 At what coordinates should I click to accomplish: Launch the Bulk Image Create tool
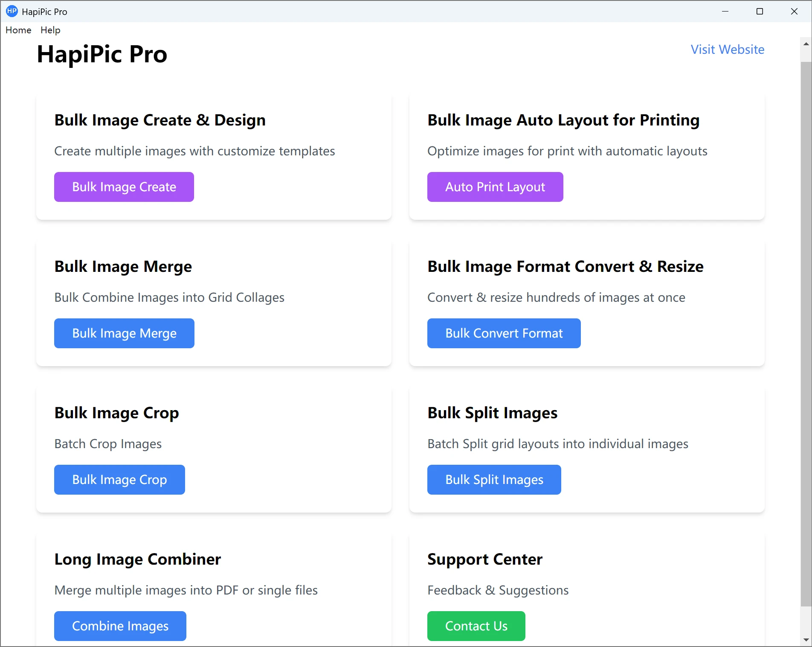point(124,187)
